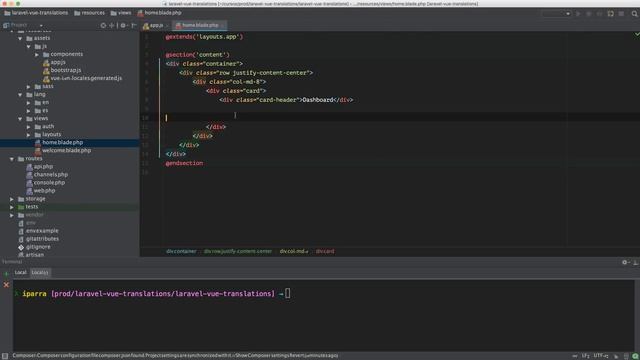Open the Project view selector dropdown
This screenshot has width=640, height=360.
(23, 25)
